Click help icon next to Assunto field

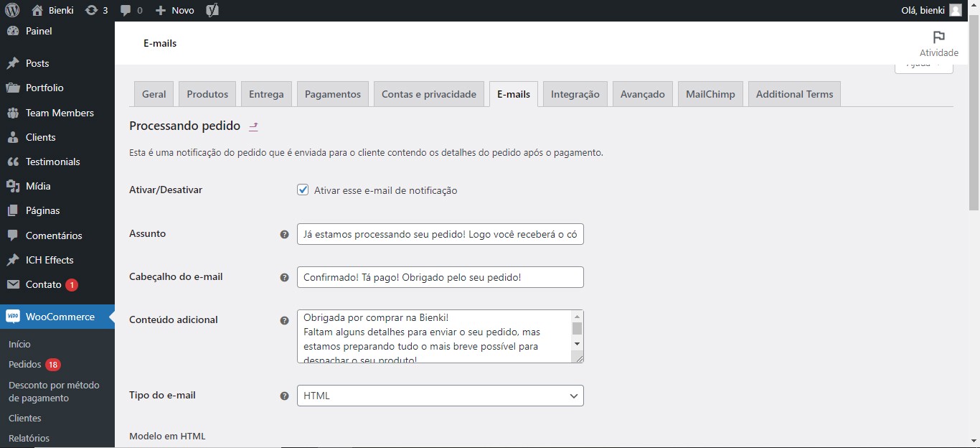tap(284, 234)
